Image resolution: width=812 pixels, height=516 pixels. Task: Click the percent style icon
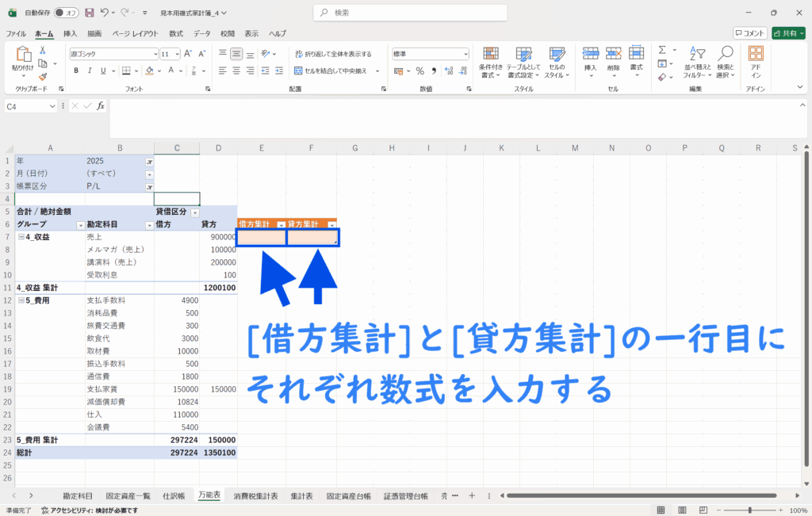click(x=419, y=71)
